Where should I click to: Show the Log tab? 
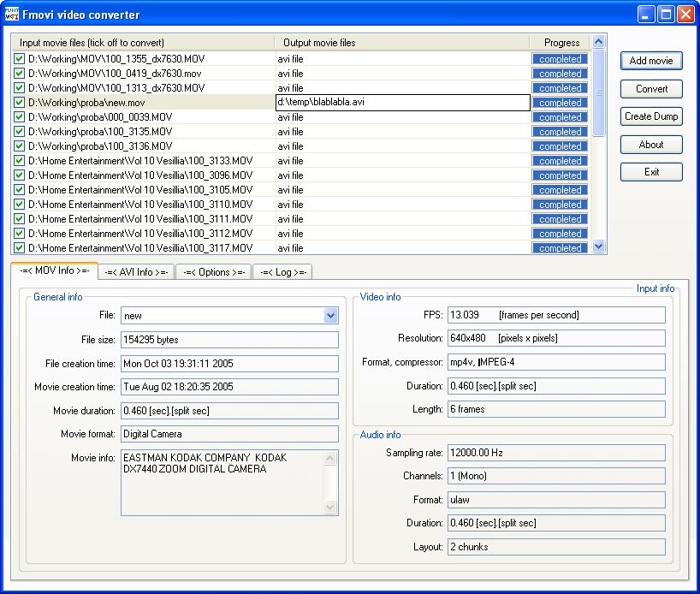point(282,272)
